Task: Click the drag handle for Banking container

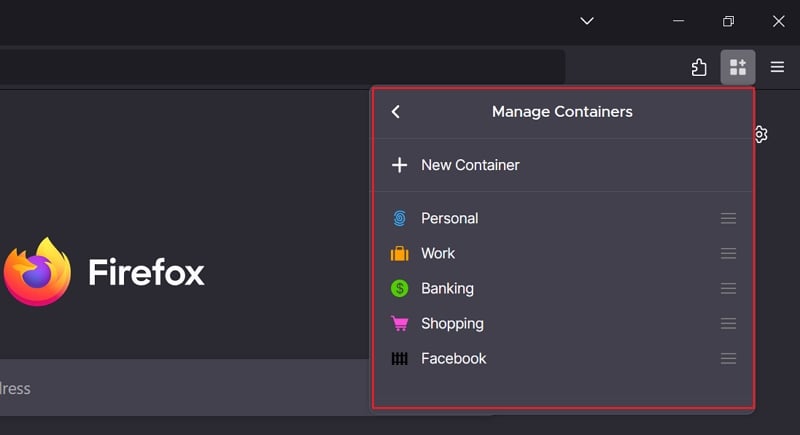Action: pos(728,289)
